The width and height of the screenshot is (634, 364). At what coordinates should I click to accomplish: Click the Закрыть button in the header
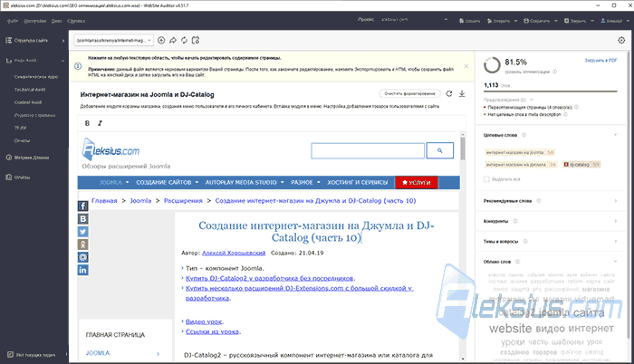(x=575, y=21)
